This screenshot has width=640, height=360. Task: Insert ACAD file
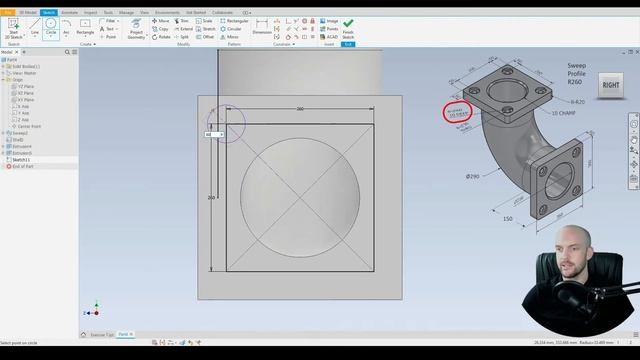pyautogui.click(x=329, y=37)
